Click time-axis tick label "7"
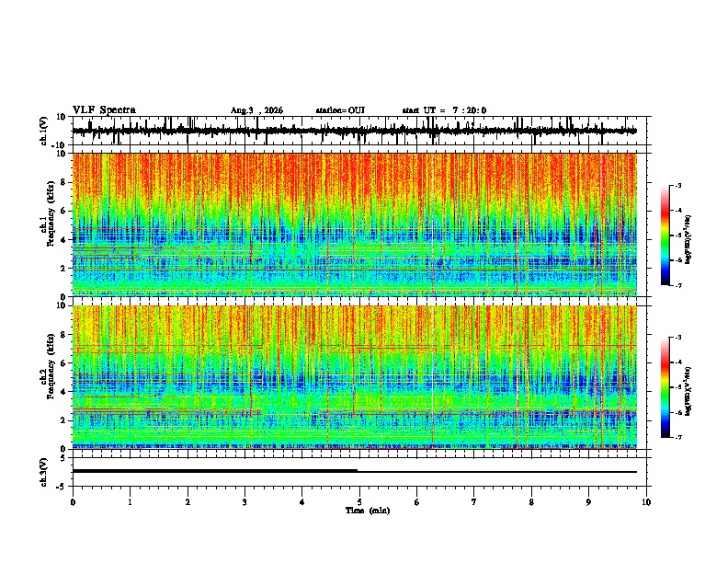Image resolution: width=728 pixels, height=563 pixels. pyautogui.click(x=474, y=502)
